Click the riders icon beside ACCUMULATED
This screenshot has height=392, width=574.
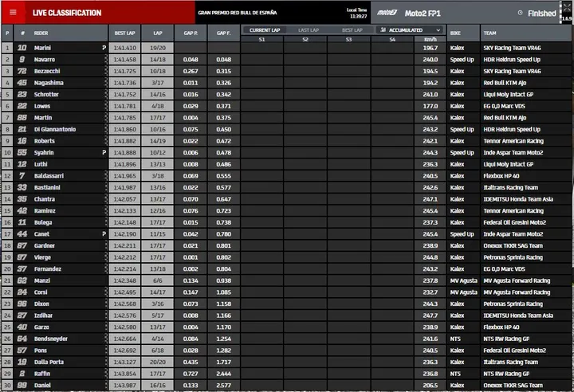(x=383, y=29)
